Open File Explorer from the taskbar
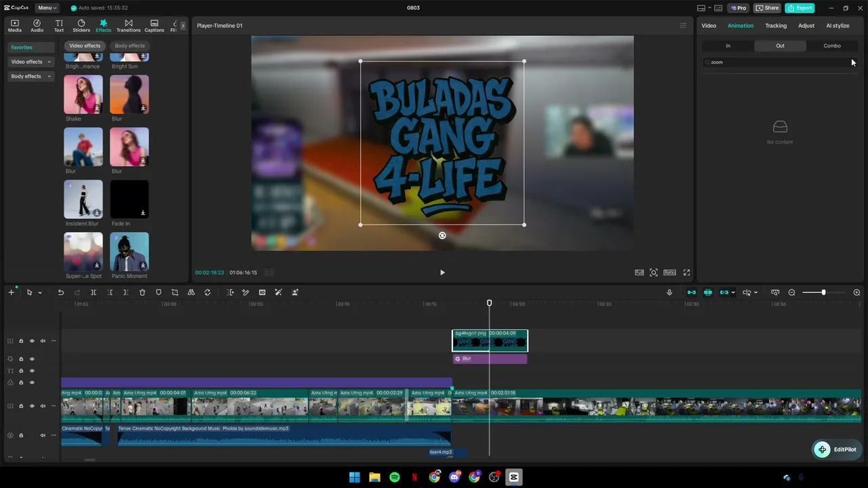The width and height of the screenshot is (868, 488). coord(374,477)
